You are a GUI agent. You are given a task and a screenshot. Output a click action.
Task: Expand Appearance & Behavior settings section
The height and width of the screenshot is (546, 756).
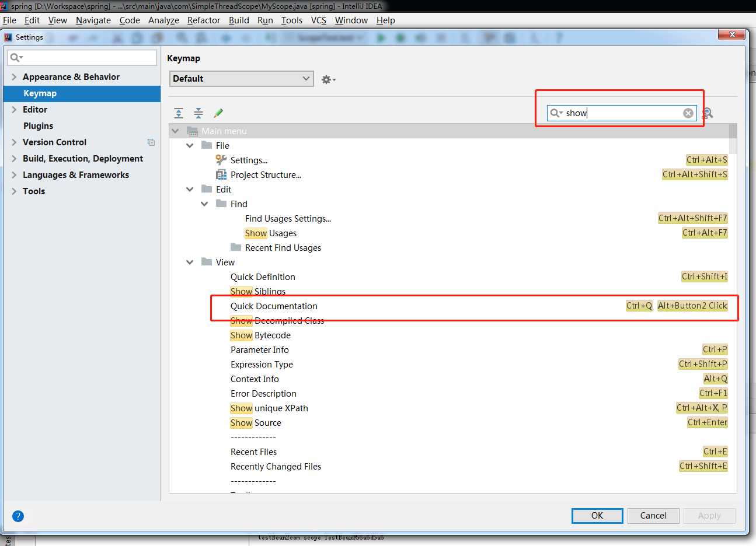point(14,77)
